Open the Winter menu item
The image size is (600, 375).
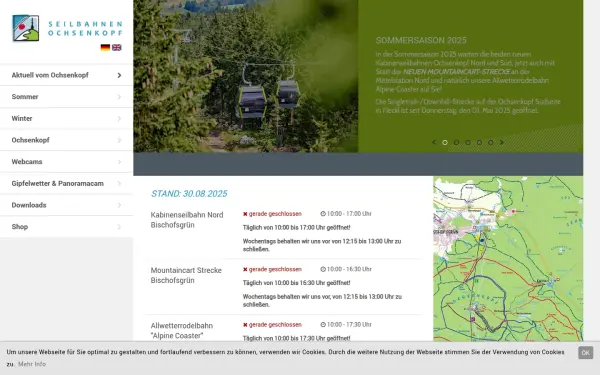[66, 119]
